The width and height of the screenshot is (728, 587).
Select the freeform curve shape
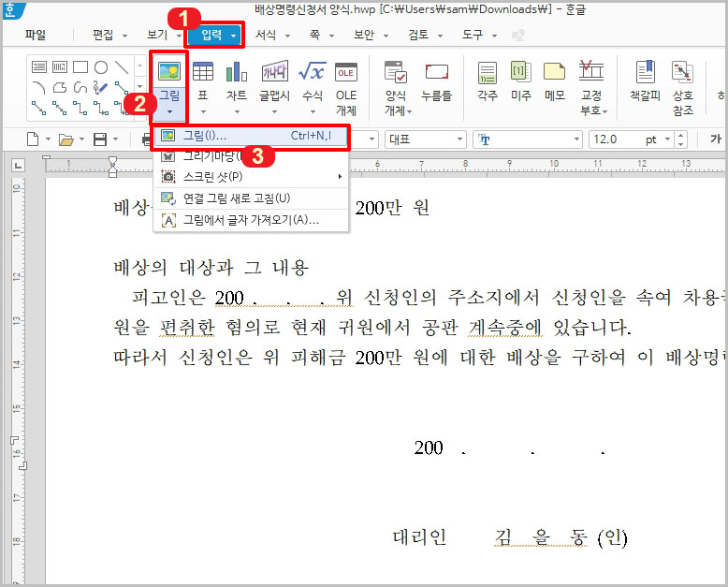[x=80, y=87]
